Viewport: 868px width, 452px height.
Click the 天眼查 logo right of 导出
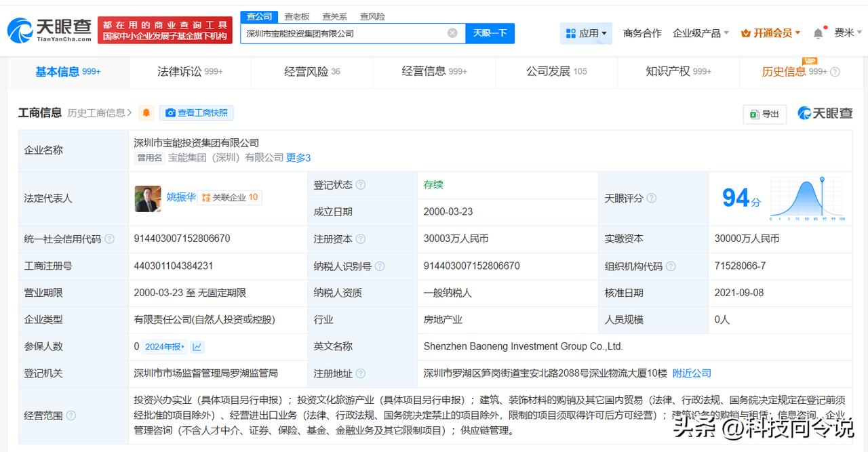[x=825, y=113]
